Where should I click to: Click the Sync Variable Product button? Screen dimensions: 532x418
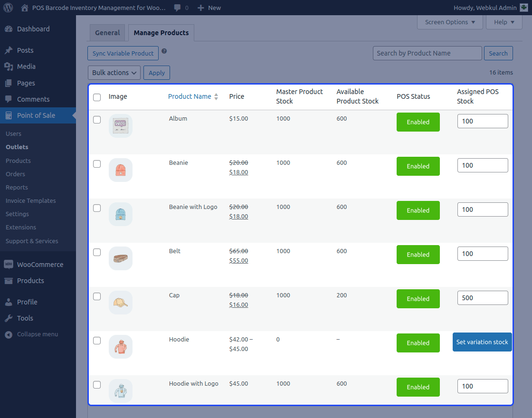pyautogui.click(x=123, y=53)
